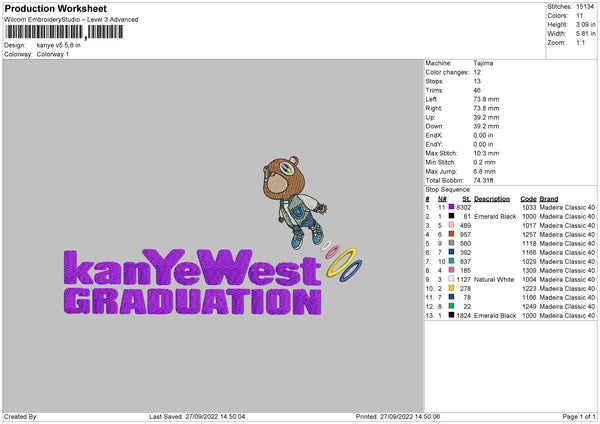Click the purple GRADUATION lettering
600x424 pixels.
click(x=192, y=302)
